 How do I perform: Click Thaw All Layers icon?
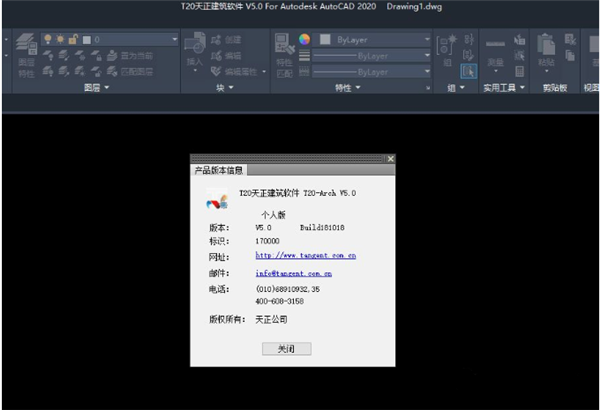[x=80, y=71]
